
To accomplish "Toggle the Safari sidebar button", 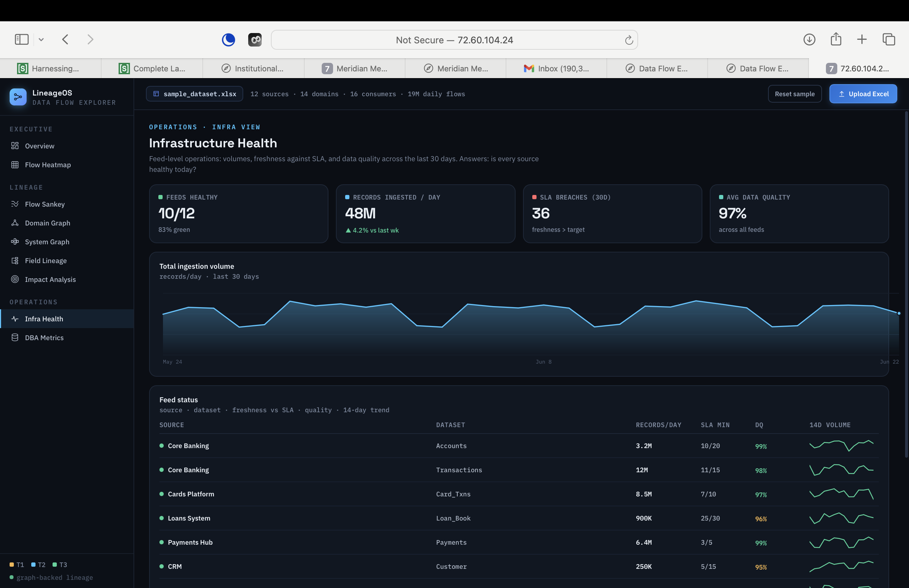I will (x=22, y=39).
